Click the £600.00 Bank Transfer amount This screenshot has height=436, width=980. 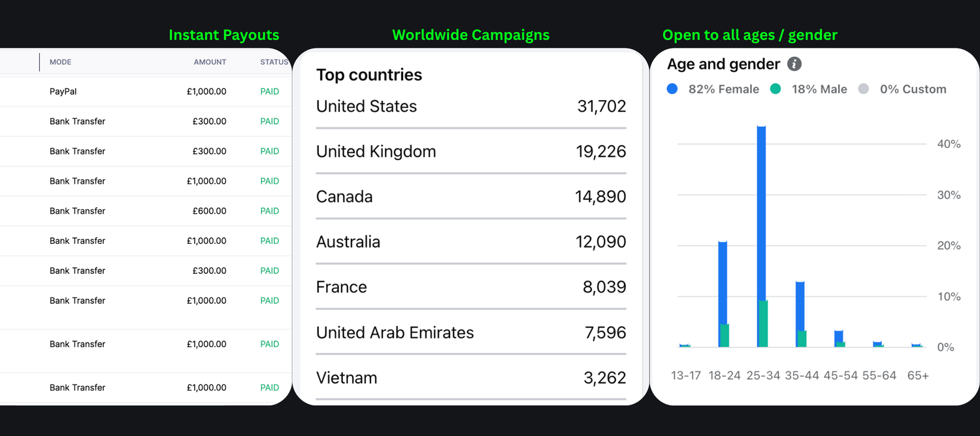[209, 211]
